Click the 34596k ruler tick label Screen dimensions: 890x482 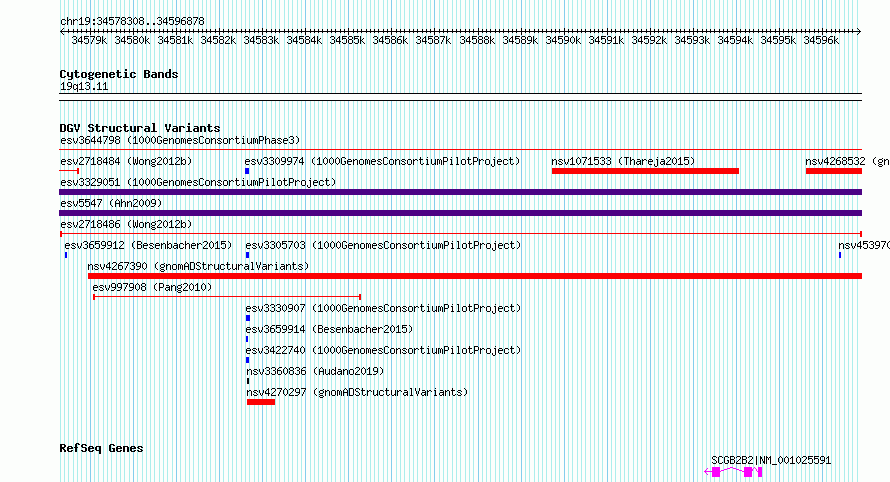[821, 40]
